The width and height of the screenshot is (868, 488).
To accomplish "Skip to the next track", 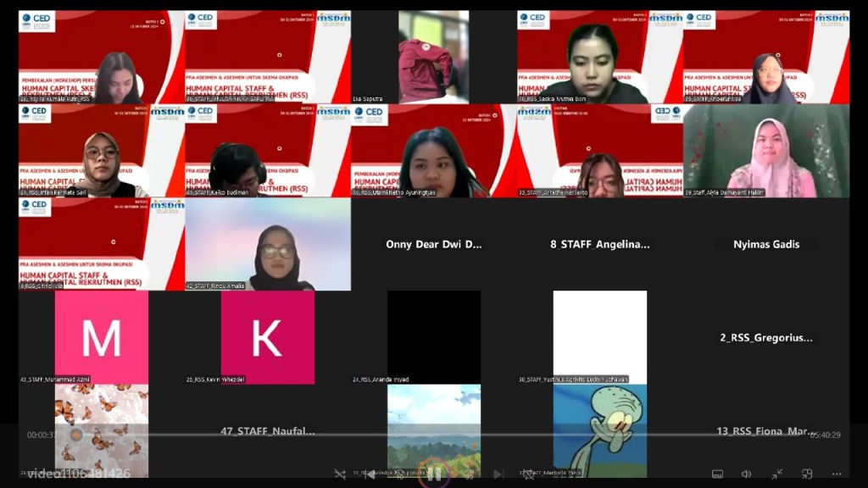I will coord(498,474).
